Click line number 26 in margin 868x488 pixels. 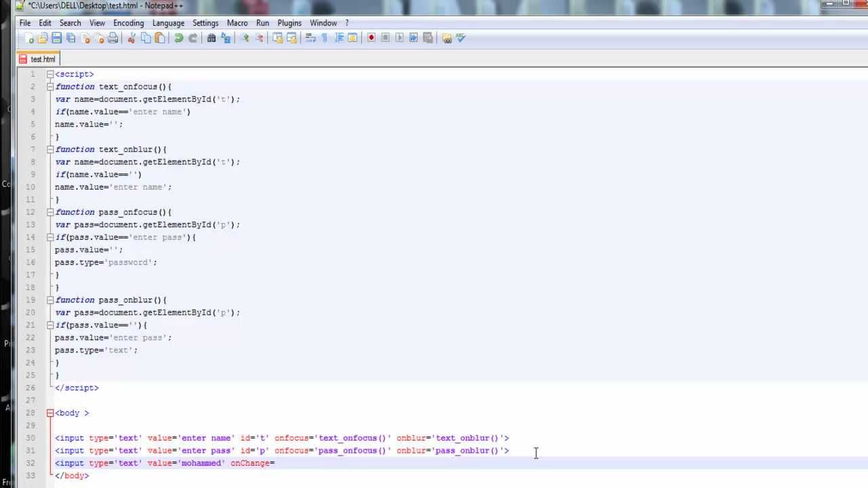coord(31,388)
